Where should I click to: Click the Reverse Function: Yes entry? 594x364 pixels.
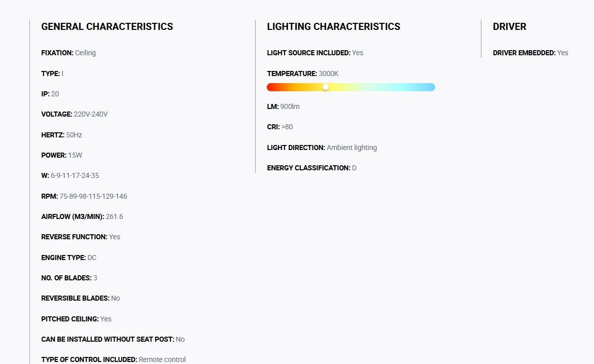point(81,237)
